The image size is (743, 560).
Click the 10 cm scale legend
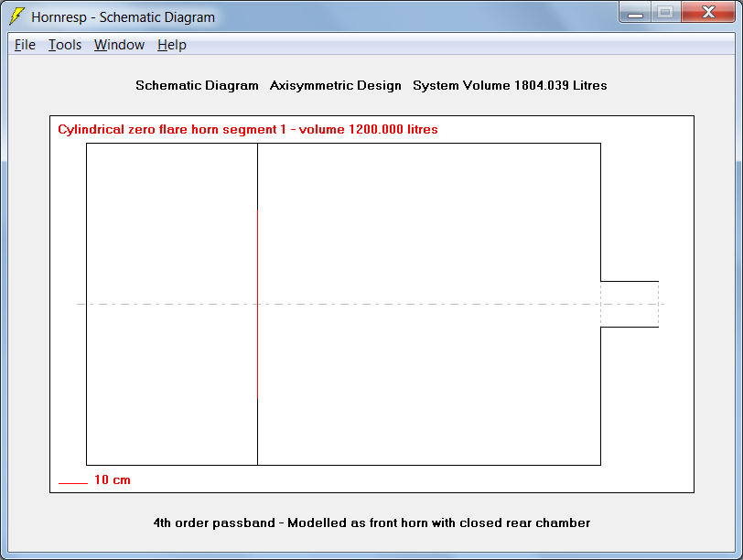click(94, 479)
